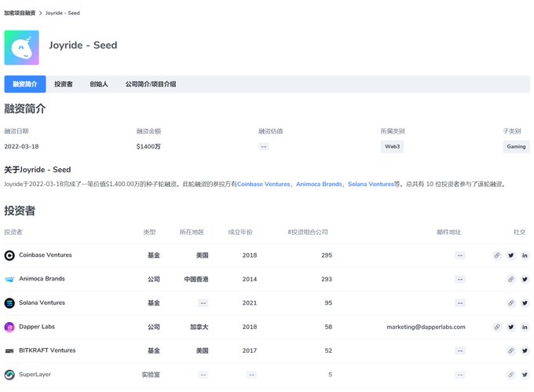534x392 pixels.
Task: Click the Joyride project logo
Action: (21, 48)
